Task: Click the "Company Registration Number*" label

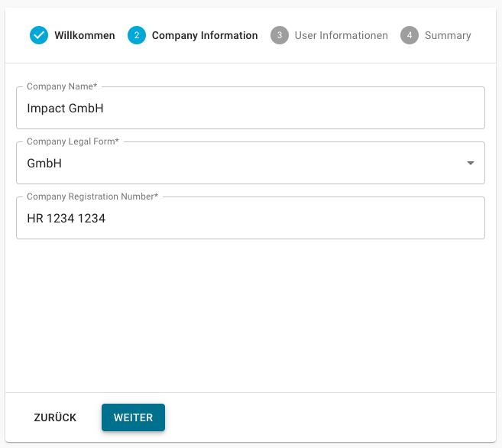Action: pyautogui.click(x=92, y=197)
